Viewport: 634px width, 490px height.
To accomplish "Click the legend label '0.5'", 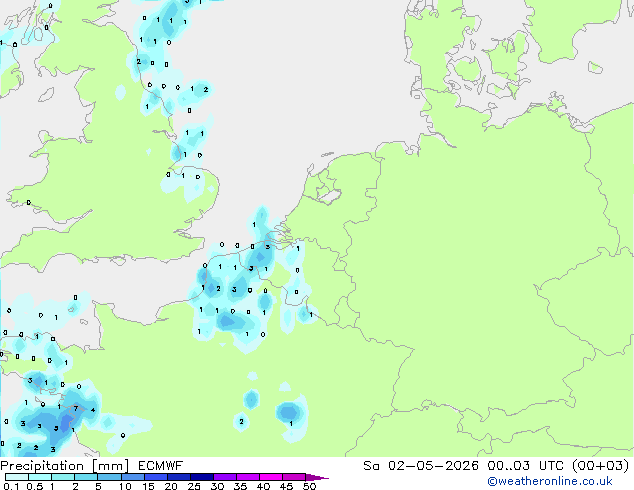I will tap(35, 486).
